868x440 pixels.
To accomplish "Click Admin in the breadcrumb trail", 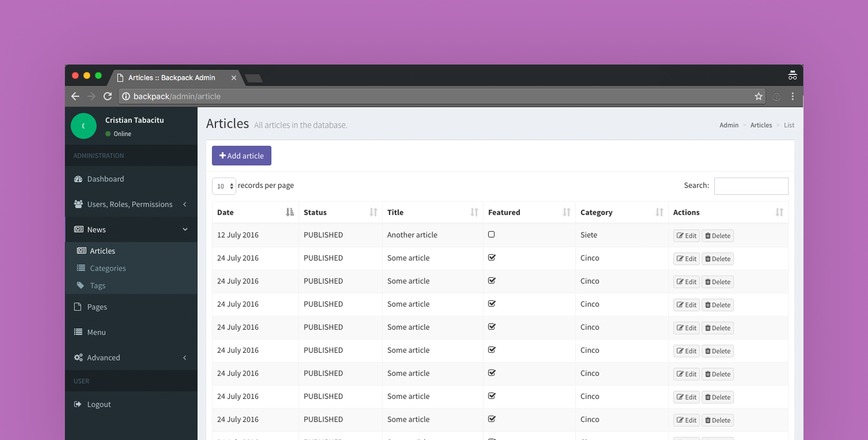I will [729, 125].
